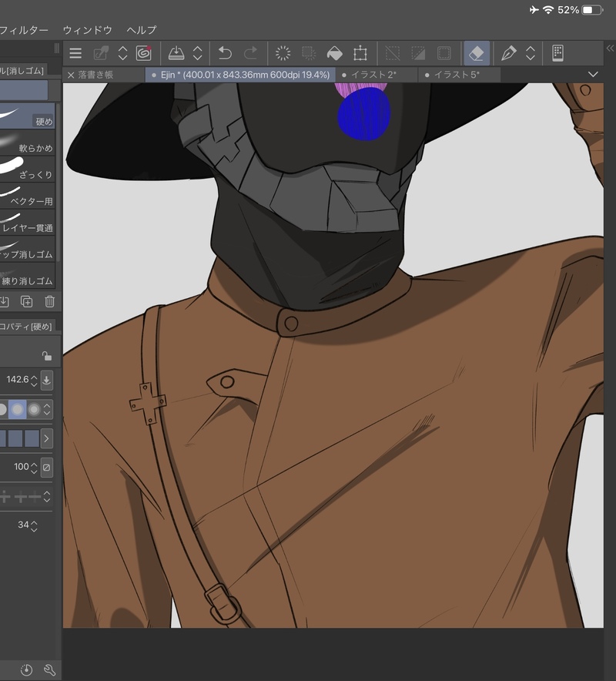Viewport: 616px width, 681px height.
Task: Select the Fill paint bucket icon
Action: (x=334, y=53)
